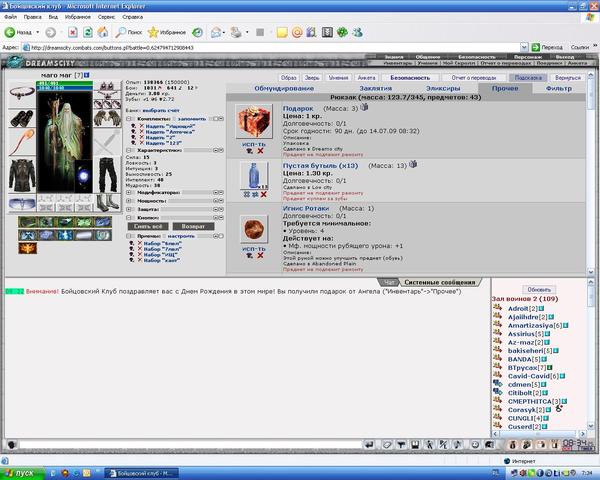600x480 pixels.
Task: Expand the Мощность section
Action: tap(129, 201)
